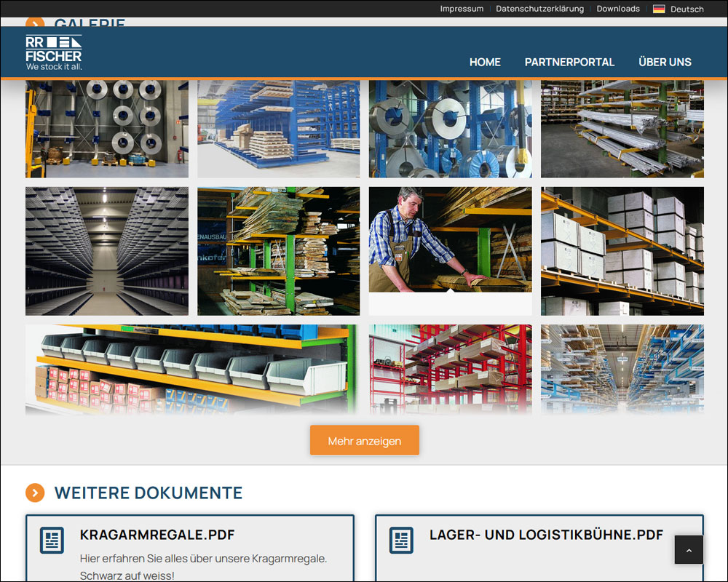Open the Impressum link
This screenshot has width=728, height=582.
pyautogui.click(x=462, y=9)
